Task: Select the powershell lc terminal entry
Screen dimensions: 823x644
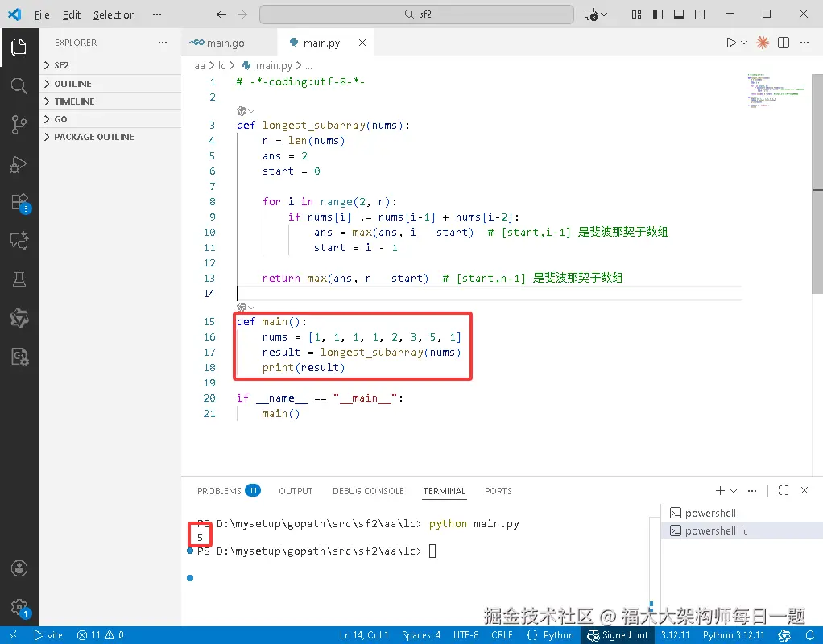Action: 741,530
